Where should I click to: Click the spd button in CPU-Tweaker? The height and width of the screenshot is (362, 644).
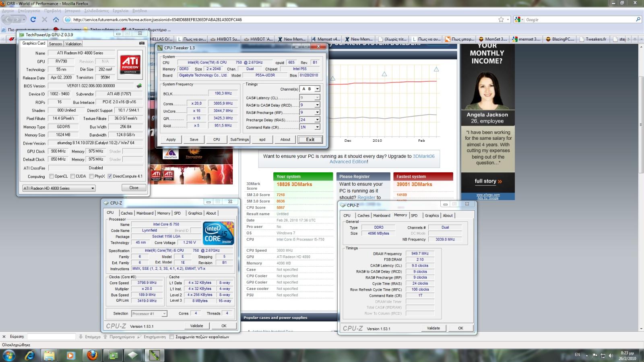point(262,139)
